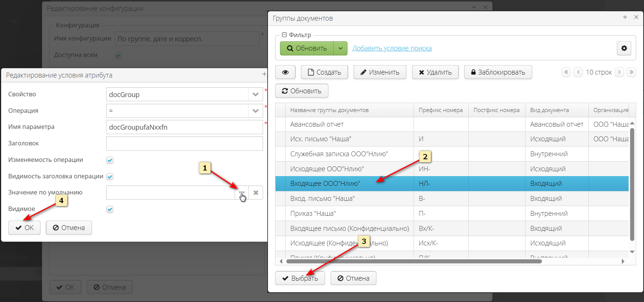Click the eye view button in document groups
Image resolution: width=644 pixels, height=302 pixels.
[285, 72]
